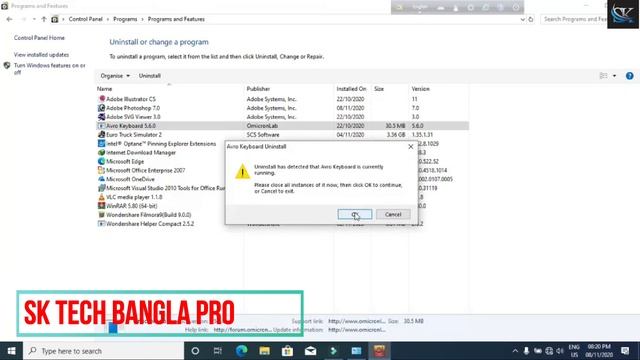Select Intel Optane Pinning Explorer Extensions icon
Screen dimensions: 640x360
102,144
